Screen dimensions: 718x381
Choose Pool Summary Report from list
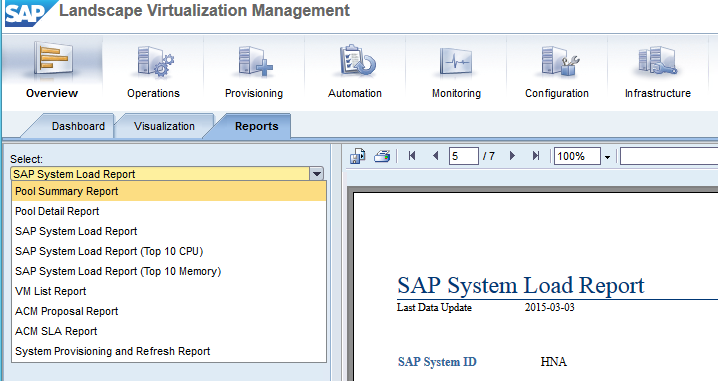coord(169,191)
